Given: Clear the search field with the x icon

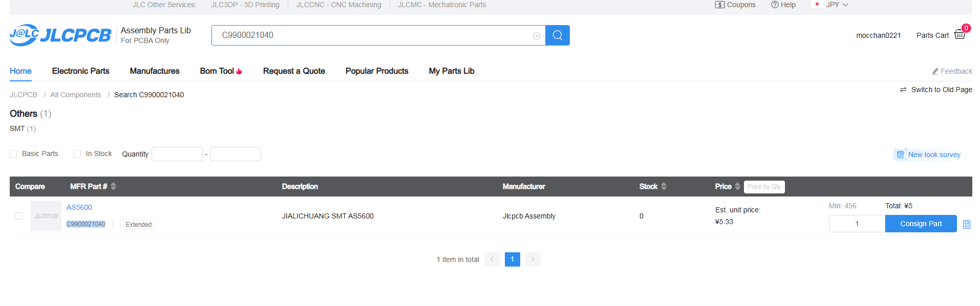Looking at the screenshot, I should tap(537, 36).
